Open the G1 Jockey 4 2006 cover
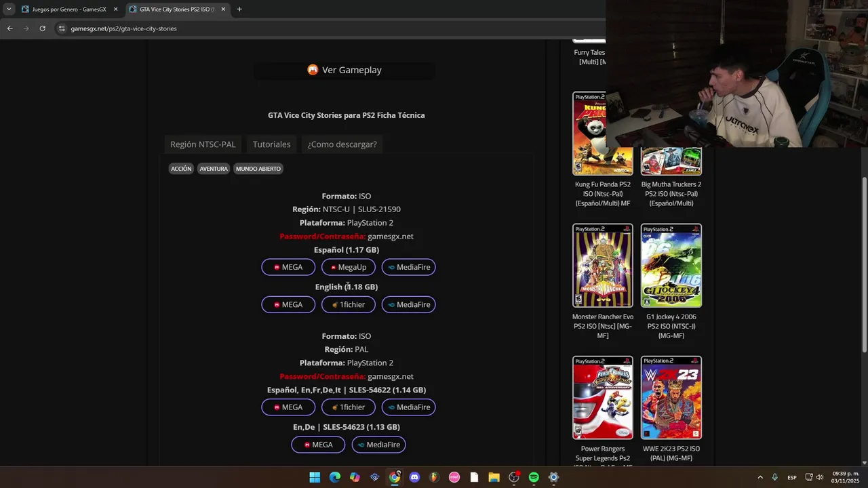868x488 pixels. [671, 266]
